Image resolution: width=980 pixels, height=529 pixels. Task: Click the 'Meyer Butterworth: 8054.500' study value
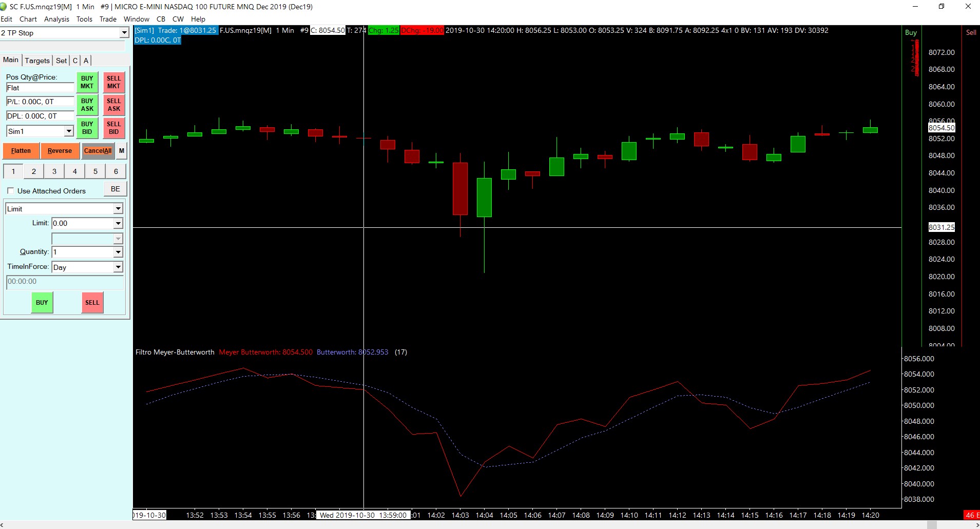266,352
